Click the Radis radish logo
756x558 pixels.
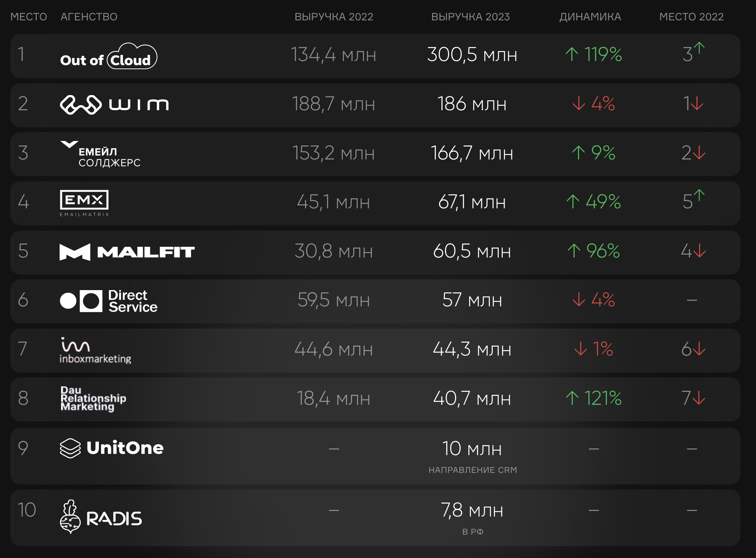coord(101,517)
